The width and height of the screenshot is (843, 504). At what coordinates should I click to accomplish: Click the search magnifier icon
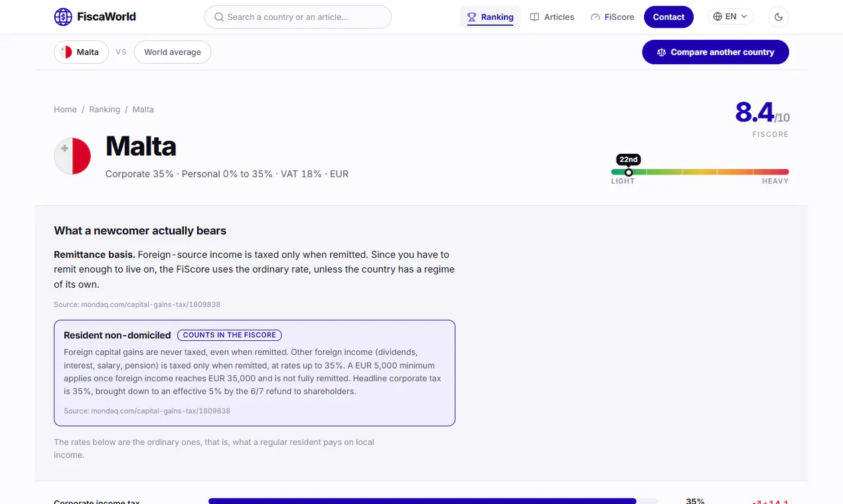click(x=218, y=17)
